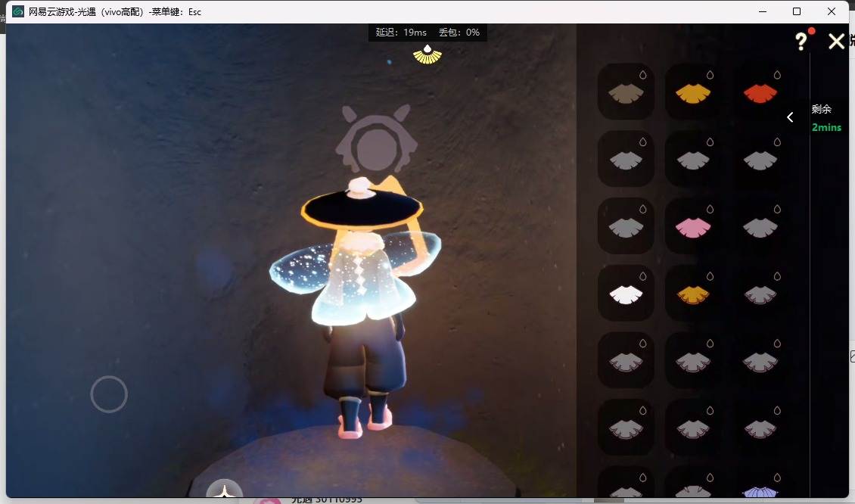Click the 丢包: 0% packet loss readout
This screenshot has height=504, width=855.
click(x=459, y=33)
